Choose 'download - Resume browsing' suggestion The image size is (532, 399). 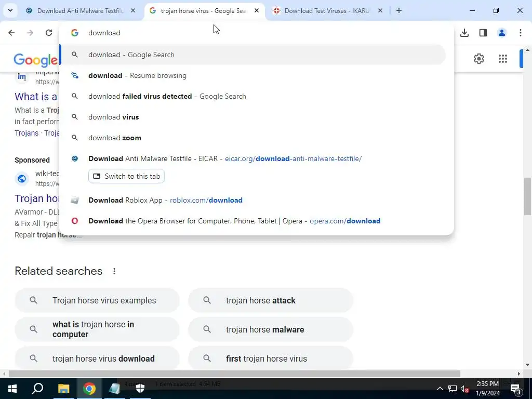point(253,75)
